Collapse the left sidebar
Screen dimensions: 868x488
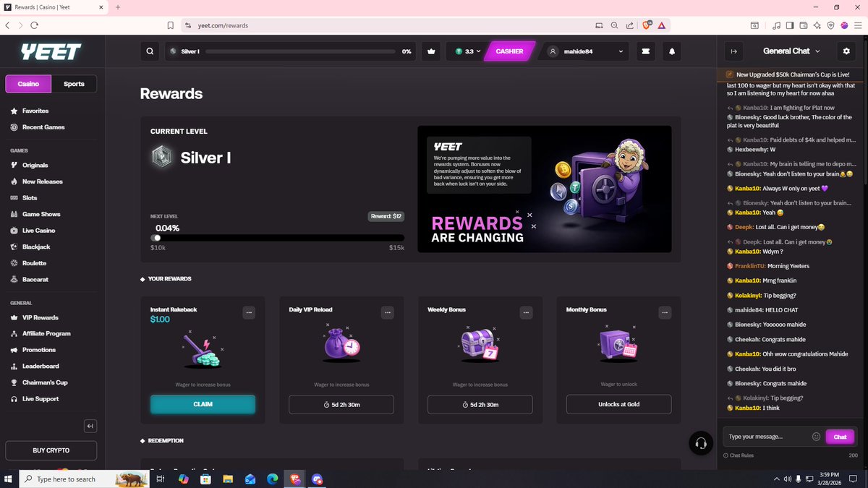click(x=90, y=426)
